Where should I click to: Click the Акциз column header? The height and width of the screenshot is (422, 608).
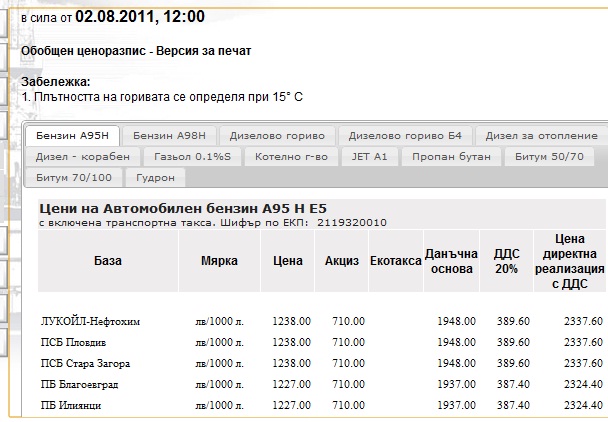[x=341, y=261]
